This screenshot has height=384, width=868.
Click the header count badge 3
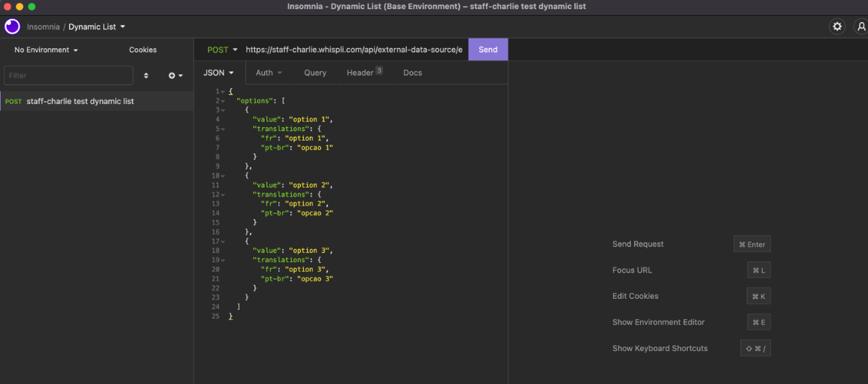click(x=379, y=70)
